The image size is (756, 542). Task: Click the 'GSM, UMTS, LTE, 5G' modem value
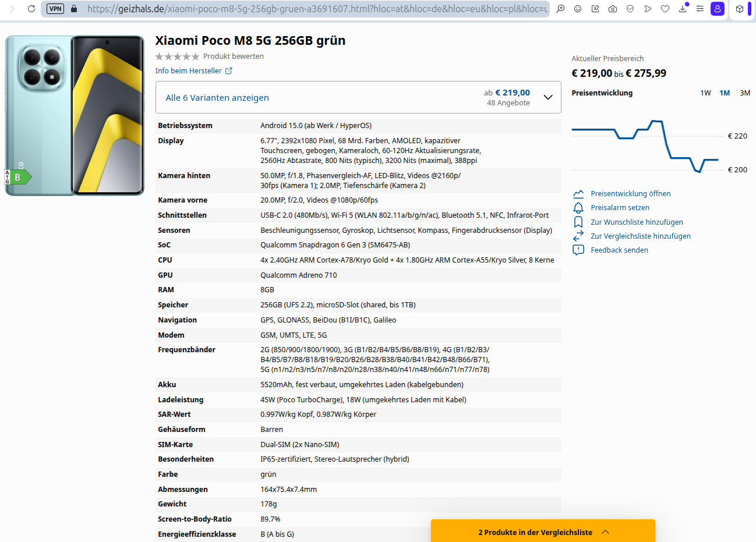pos(294,335)
